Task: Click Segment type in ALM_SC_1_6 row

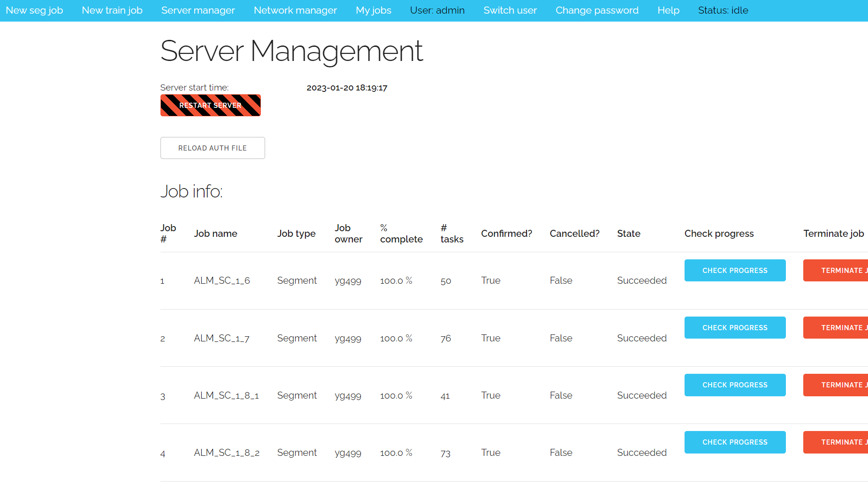Action: pos(297,280)
